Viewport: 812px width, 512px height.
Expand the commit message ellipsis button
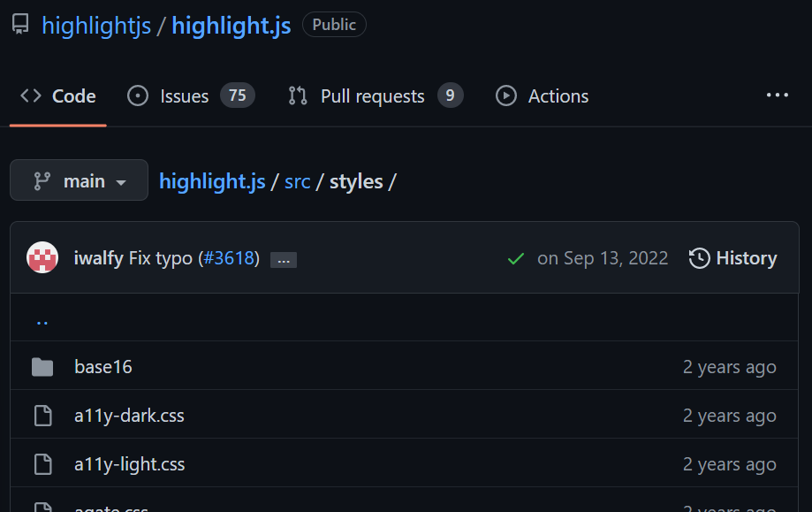pyautogui.click(x=284, y=260)
